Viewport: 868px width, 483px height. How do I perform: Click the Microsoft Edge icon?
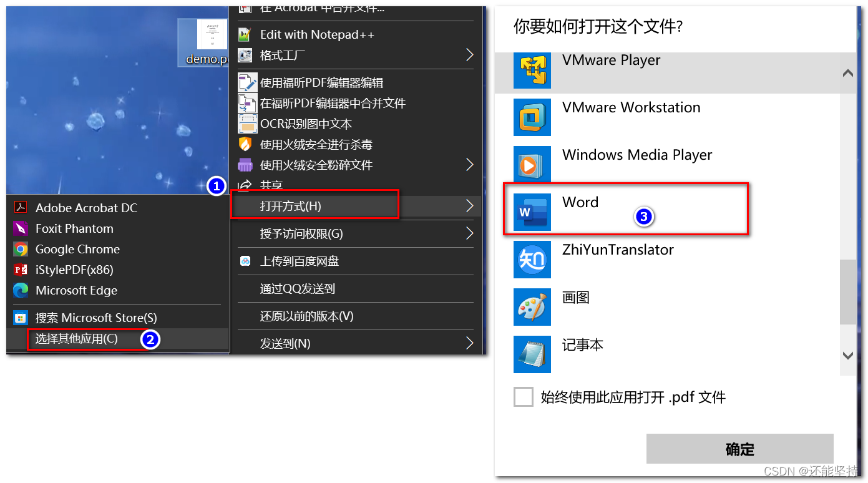[21, 290]
